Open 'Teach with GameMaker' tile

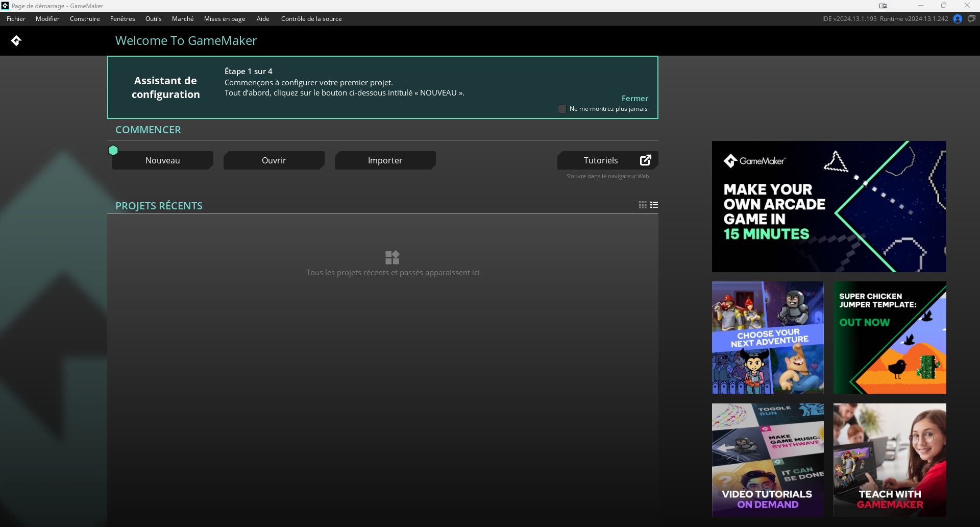coord(890,460)
